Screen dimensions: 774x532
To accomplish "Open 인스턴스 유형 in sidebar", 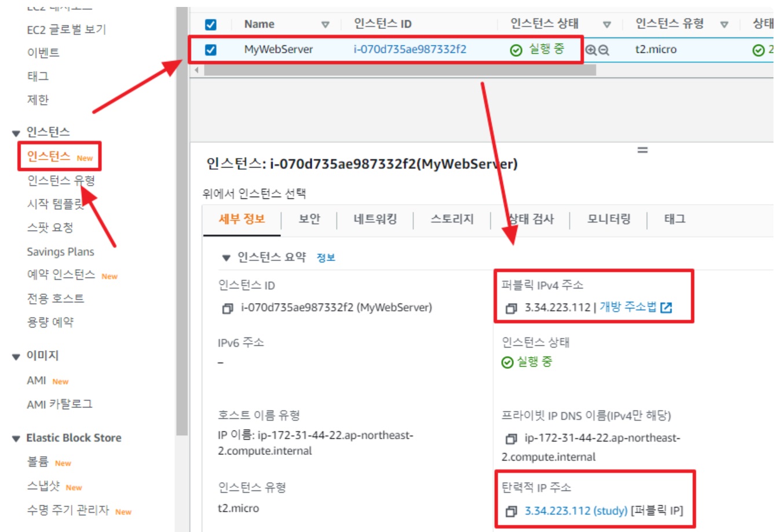I will [61, 181].
